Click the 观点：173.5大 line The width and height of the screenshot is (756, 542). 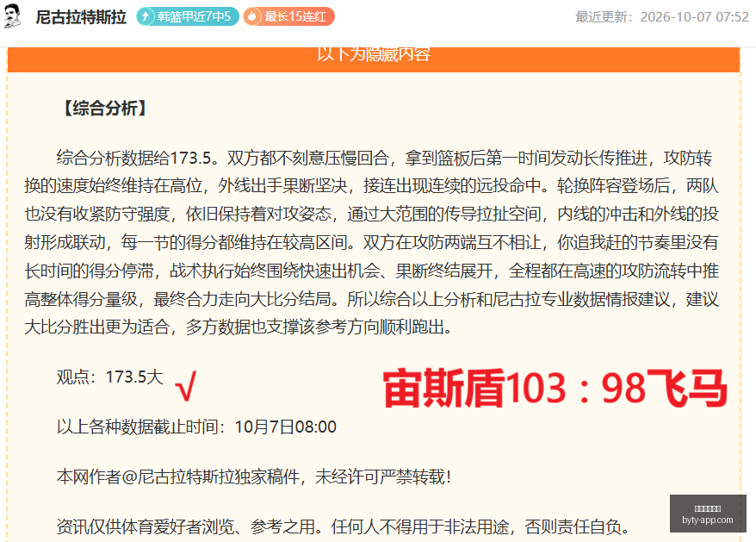110,377
